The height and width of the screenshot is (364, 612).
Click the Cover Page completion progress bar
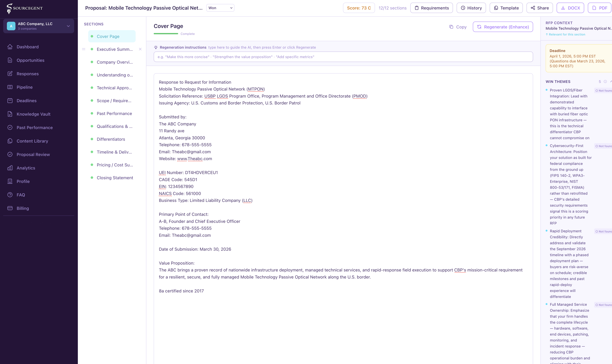pos(166,34)
